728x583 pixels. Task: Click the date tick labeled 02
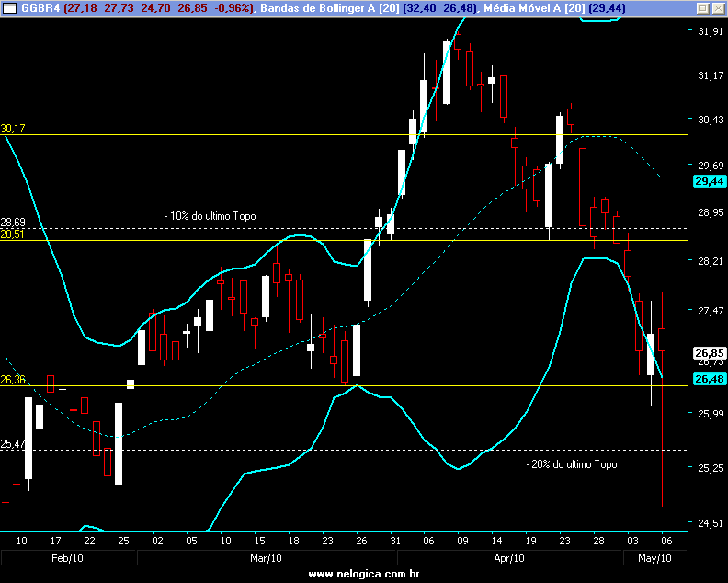(157, 541)
